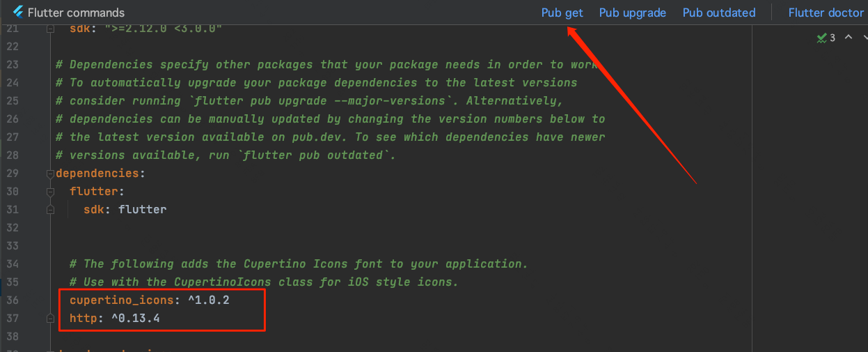The width and height of the screenshot is (868, 352).
Task: Toggle fold marker on sdk flutter line
Action: [49, 209]
